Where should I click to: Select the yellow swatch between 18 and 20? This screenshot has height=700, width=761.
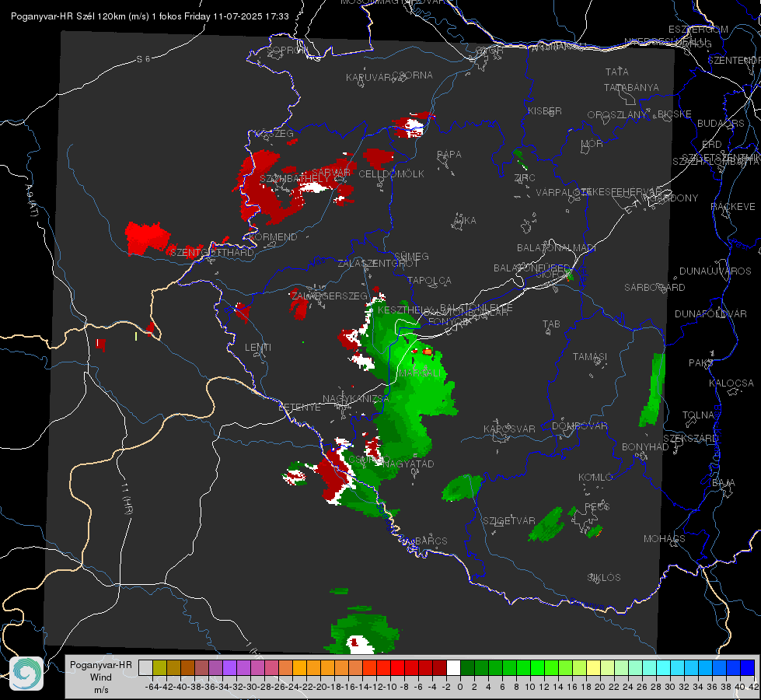pyautogui.click(x=594, y=668)
